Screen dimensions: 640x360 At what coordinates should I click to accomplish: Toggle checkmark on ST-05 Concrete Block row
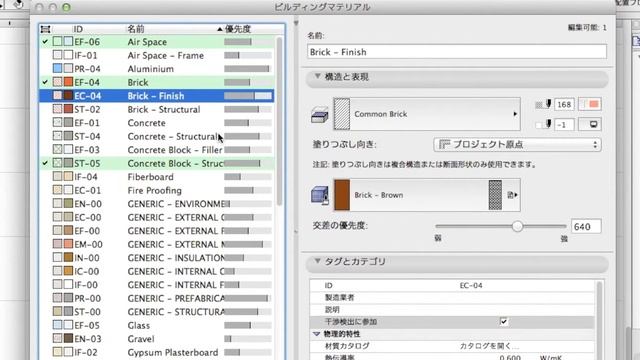(45, 163)
